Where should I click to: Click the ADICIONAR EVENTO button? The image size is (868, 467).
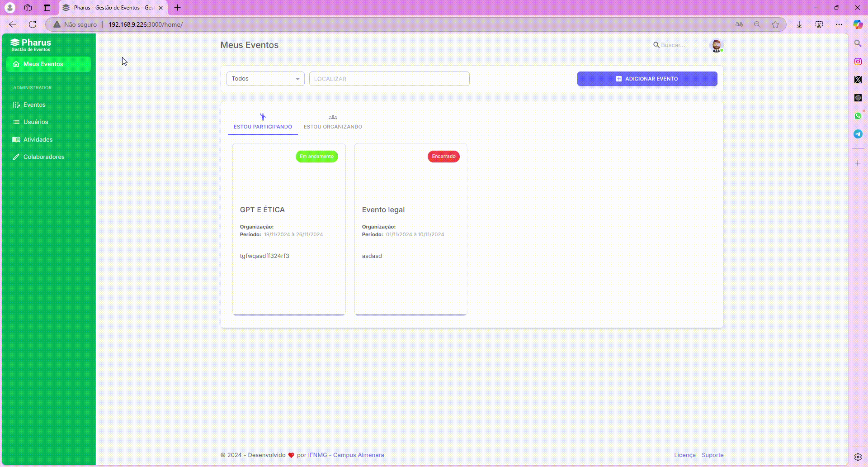coord(647,79)
